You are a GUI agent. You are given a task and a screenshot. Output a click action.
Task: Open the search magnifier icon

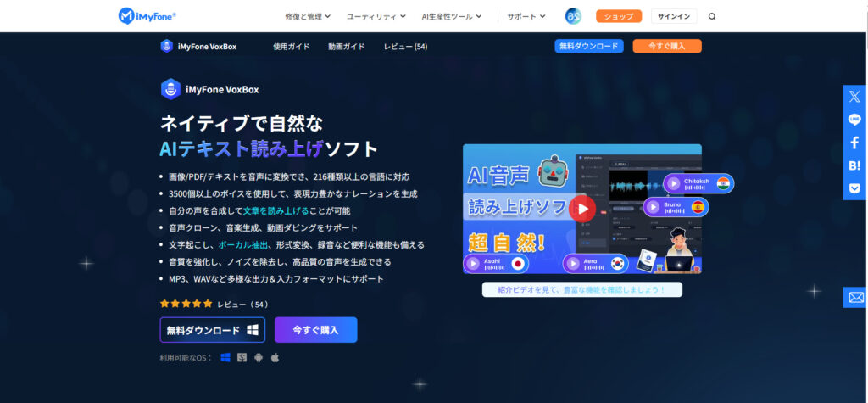coord(712,16)
